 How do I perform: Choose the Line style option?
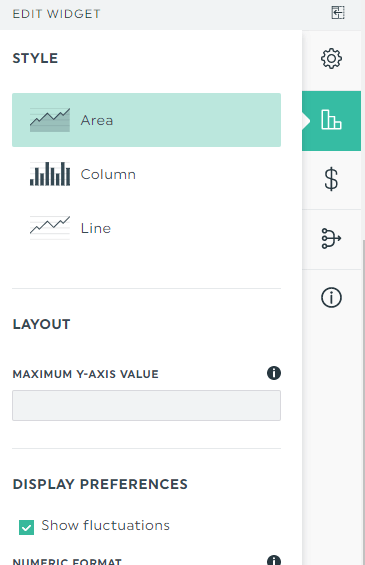pos(146,228)
